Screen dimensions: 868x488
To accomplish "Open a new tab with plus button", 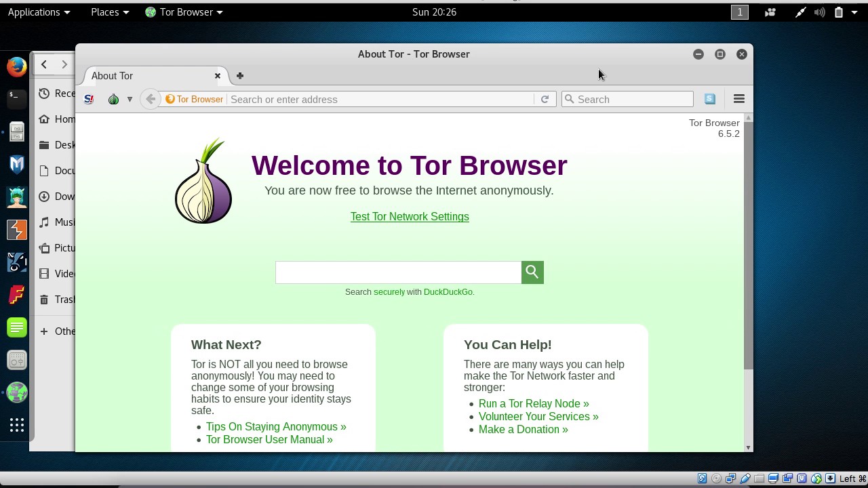I will coord(240,76).
